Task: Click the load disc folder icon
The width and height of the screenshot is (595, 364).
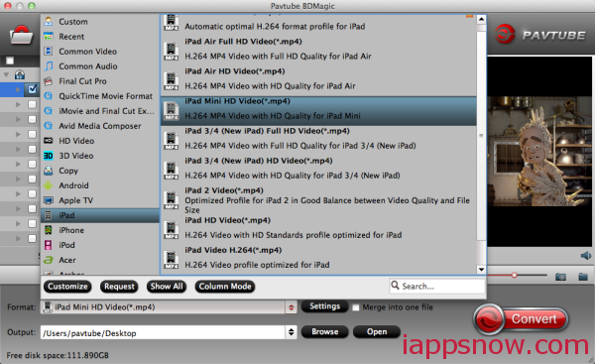Action: [x=21, y=35]
